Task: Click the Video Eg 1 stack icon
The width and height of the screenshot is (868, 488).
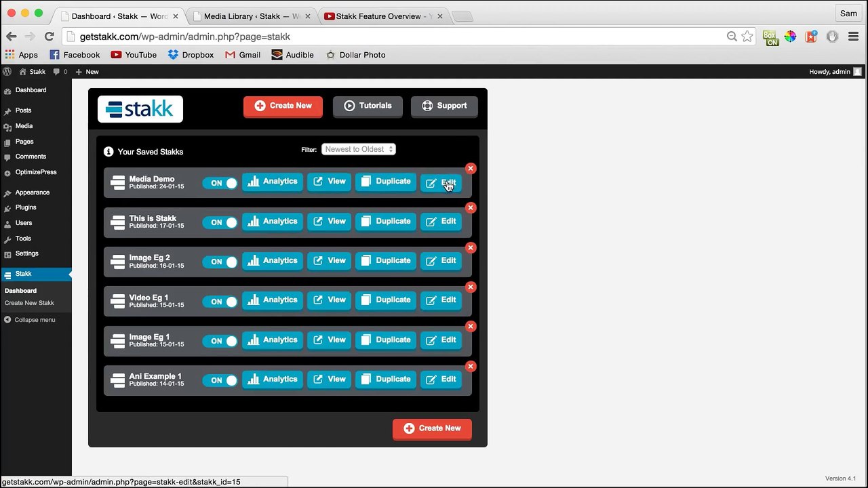Action: coord(118,301)
